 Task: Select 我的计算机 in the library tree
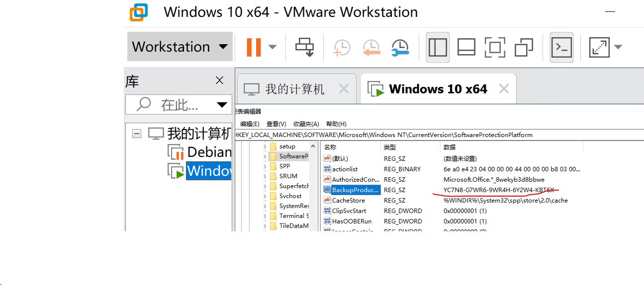pos(199,134)
